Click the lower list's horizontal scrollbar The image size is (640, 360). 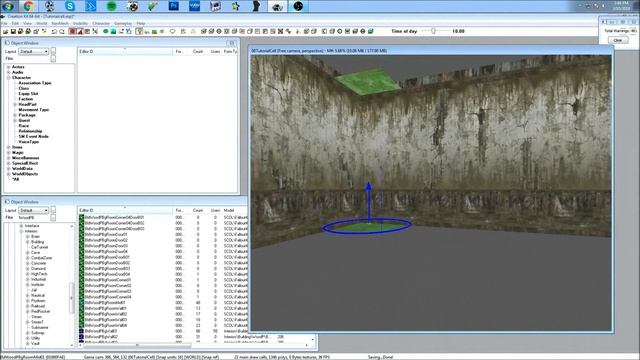point(137,346)
